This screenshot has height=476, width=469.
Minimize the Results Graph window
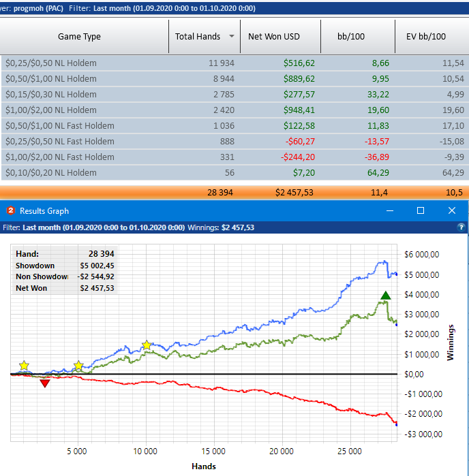(390, 210)
